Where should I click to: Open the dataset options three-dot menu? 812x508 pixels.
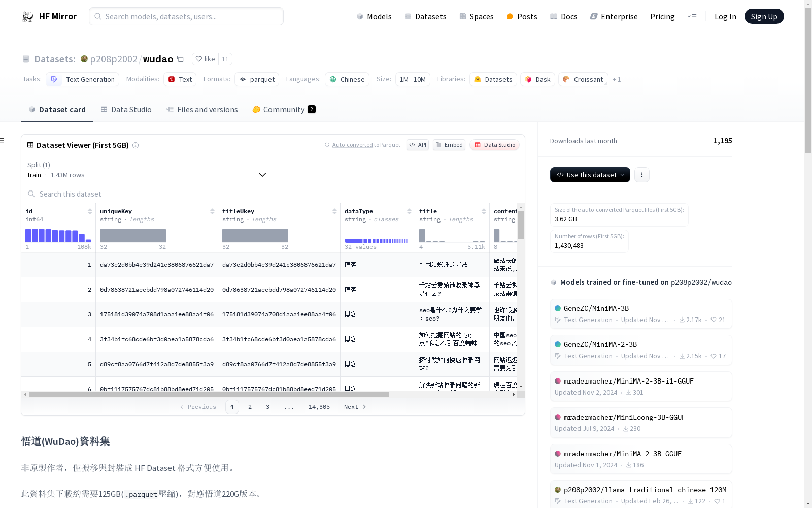641,175
